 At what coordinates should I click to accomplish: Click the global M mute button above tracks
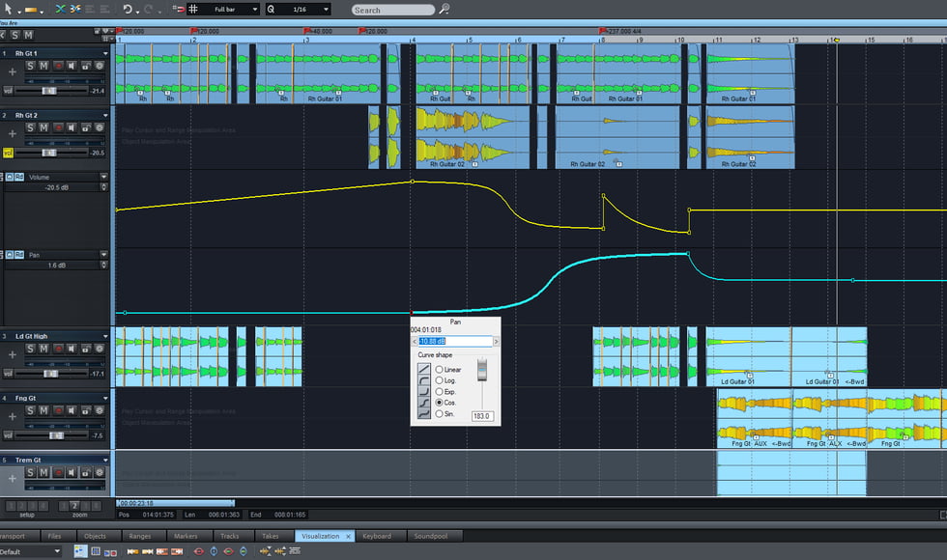click(x=28, y=36)
